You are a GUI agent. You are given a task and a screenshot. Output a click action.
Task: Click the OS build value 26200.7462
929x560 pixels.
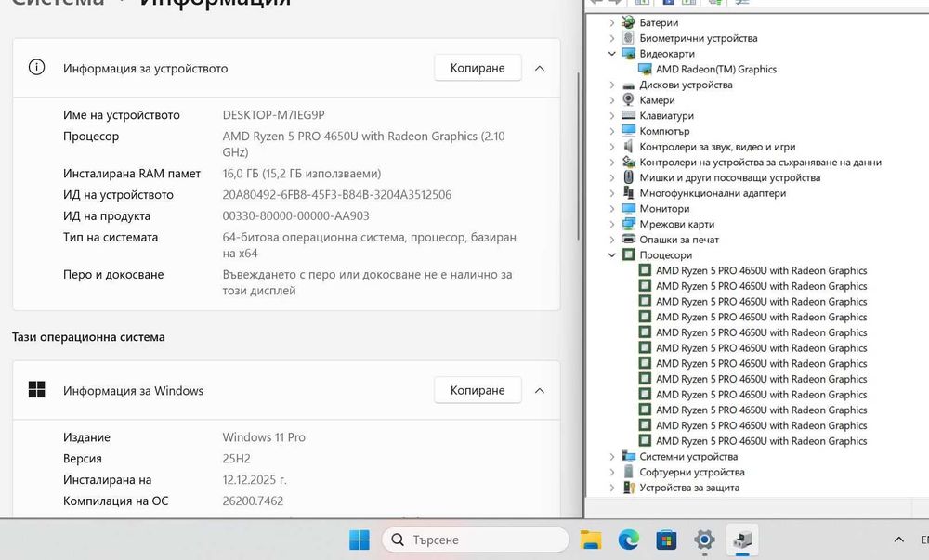pyautogui.click(x=253, y=501)
